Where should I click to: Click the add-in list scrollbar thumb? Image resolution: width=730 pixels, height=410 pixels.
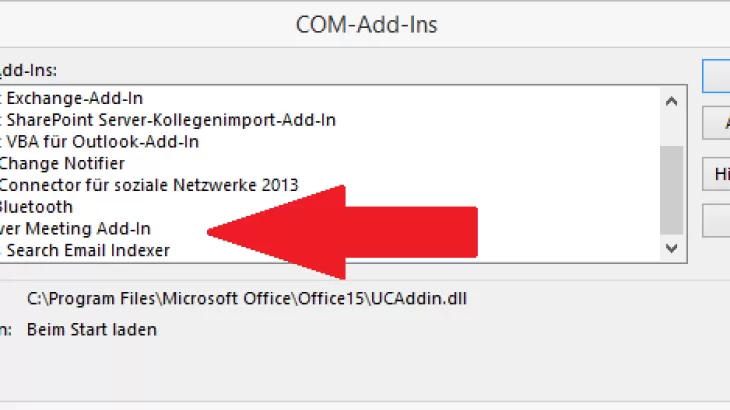pyautogui.click(x=673, y=190)
